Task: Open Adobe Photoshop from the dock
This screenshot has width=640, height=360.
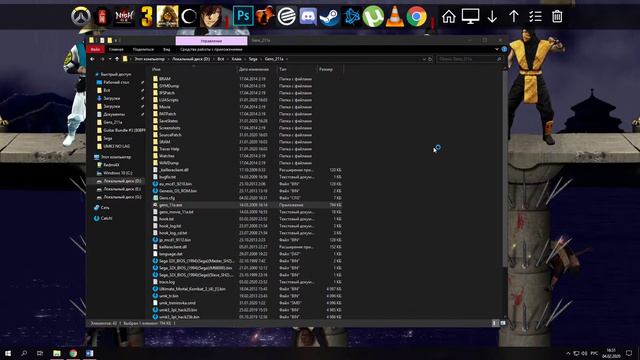Action: [x=243, y=17]
